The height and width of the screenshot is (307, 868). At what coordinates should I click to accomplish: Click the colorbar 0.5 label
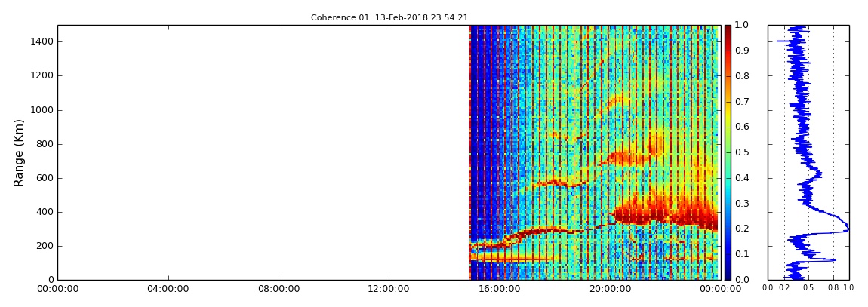tap(740, 152)
